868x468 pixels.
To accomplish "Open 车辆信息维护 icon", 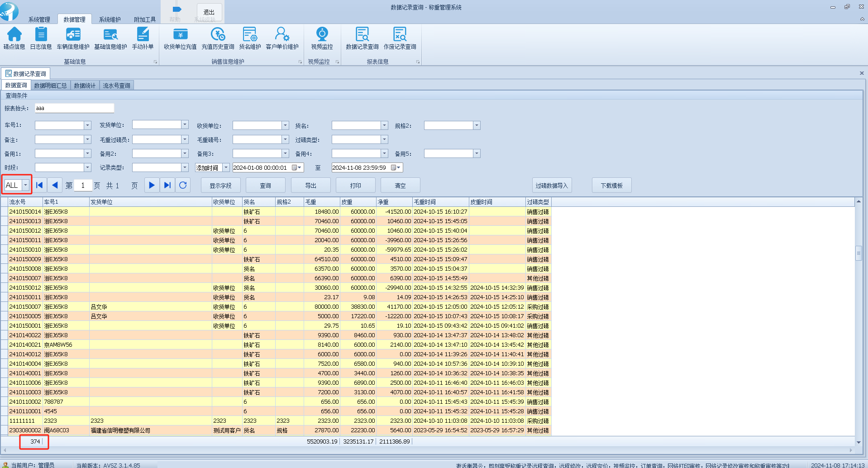I will point(73,38).
